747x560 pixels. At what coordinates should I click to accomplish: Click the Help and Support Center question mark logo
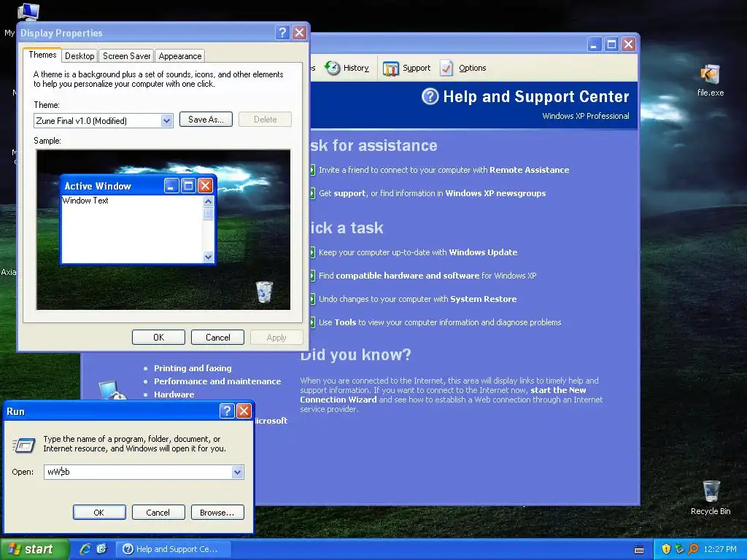[430, 97]
